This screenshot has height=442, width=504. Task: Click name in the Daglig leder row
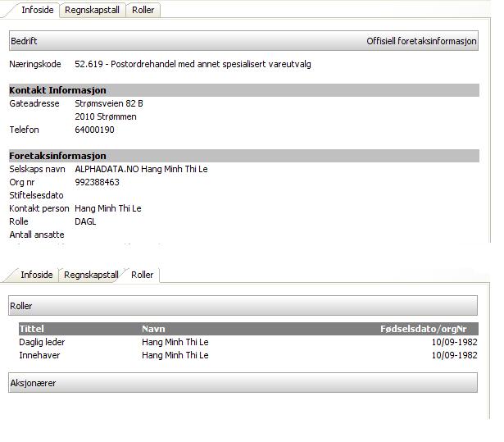point(175,342)
